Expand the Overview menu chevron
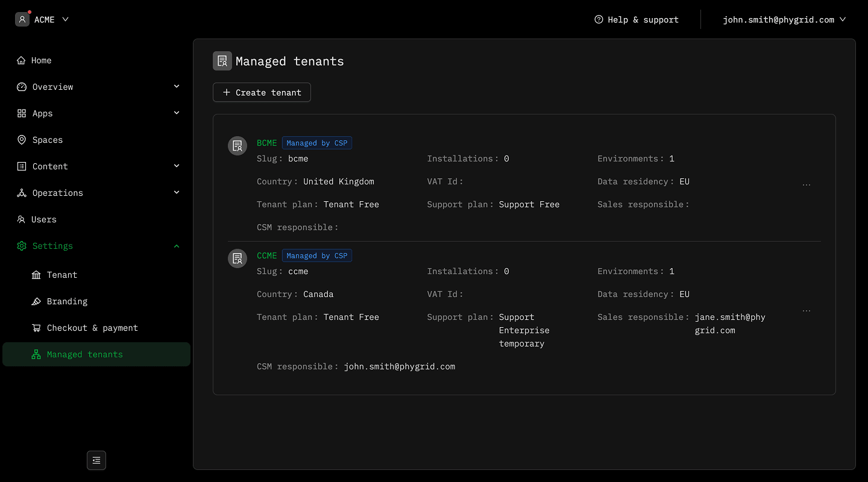Viewport: 868px width, 482px height. point(177,87)
